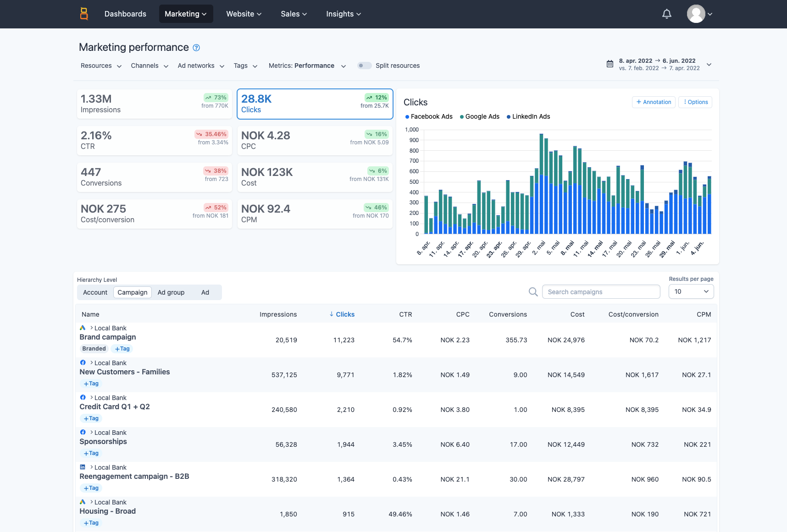787x532 pixels.
Task: Expand the Resources filter
Action: tap(101, 66)
